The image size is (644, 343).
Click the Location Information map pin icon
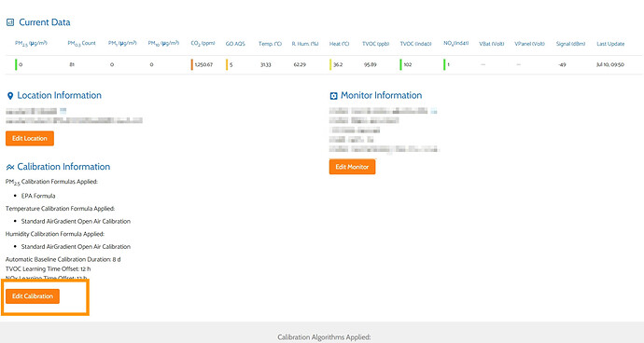coord(10,96)
